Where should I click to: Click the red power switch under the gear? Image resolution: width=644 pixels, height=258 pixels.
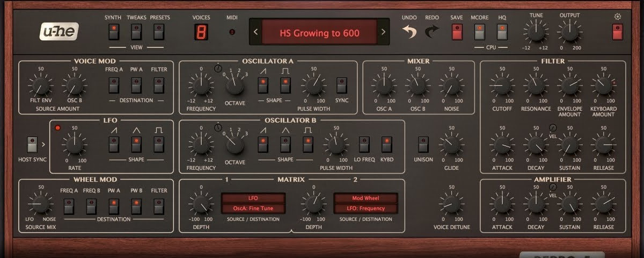618,33
